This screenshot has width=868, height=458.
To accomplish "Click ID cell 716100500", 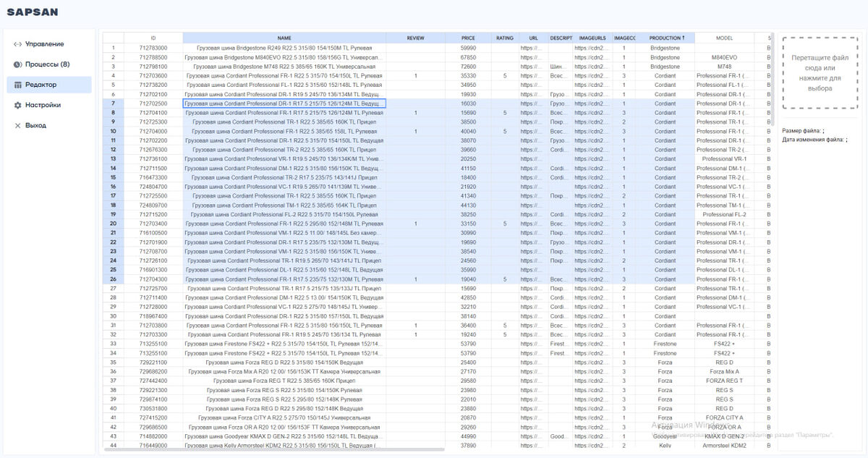I will tap(153, 233).
